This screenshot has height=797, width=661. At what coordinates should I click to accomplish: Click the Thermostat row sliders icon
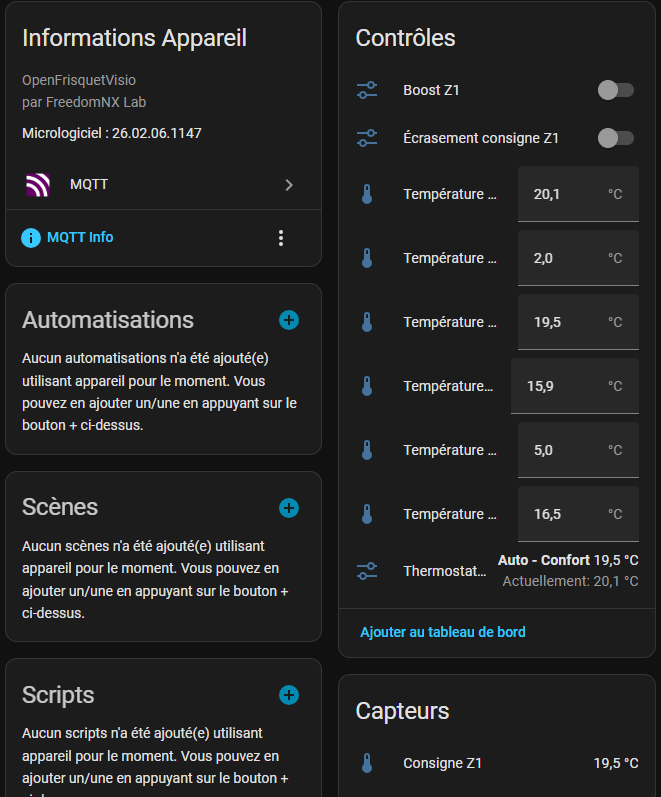tap(367, 571)
